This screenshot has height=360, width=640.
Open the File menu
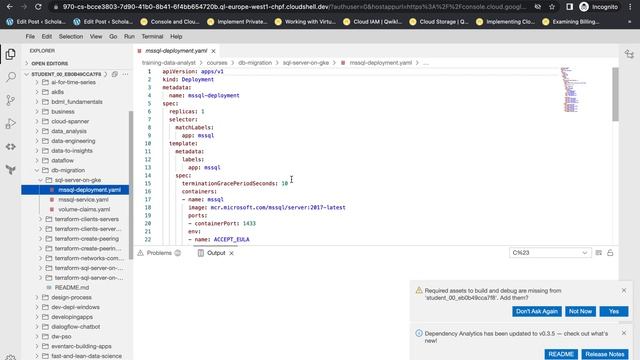coord(30,36)
